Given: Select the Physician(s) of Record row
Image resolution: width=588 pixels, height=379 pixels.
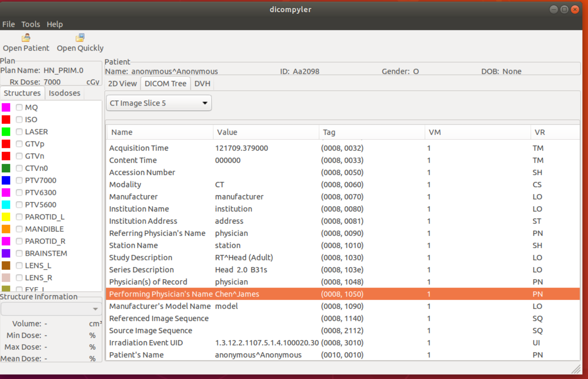Looking at the screenshot, I should [343, 282].
